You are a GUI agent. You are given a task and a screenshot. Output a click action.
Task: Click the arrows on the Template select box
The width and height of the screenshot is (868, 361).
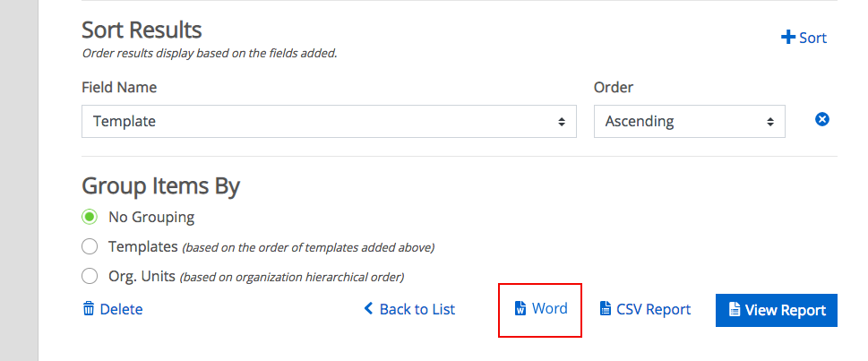tap(562, 122)
